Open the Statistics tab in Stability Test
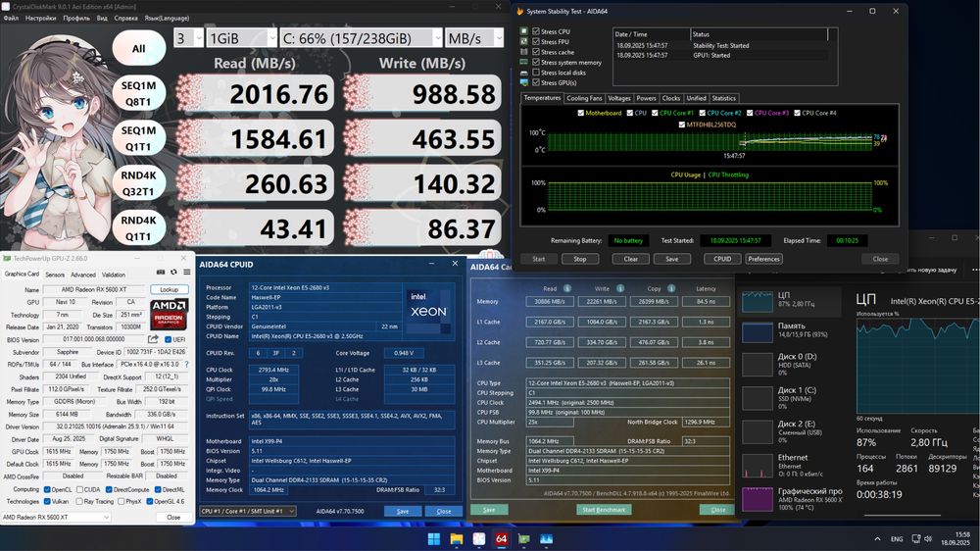 point(724,98)
